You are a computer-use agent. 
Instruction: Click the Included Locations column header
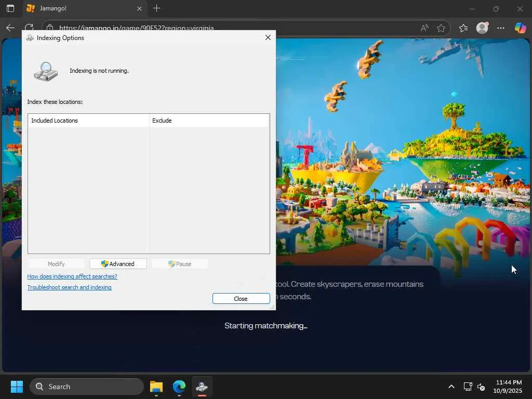pyautogui.click(x=88, y=121)
